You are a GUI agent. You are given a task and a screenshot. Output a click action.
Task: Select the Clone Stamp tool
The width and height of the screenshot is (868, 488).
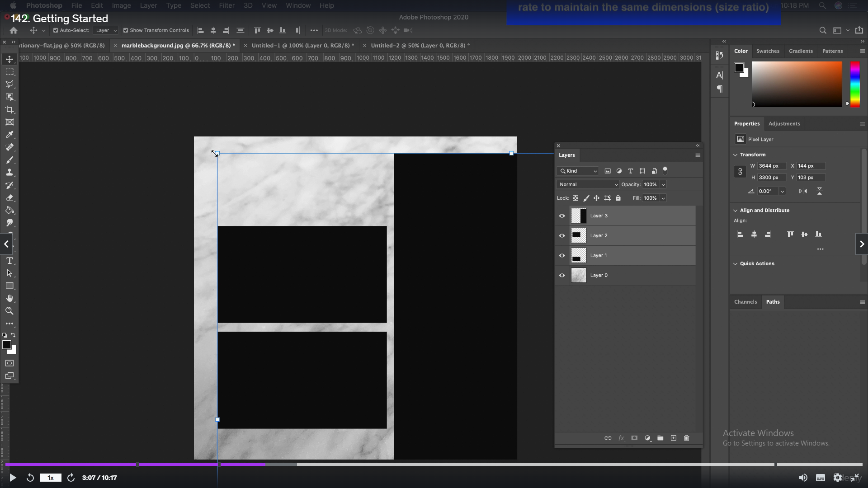(9, 172)
